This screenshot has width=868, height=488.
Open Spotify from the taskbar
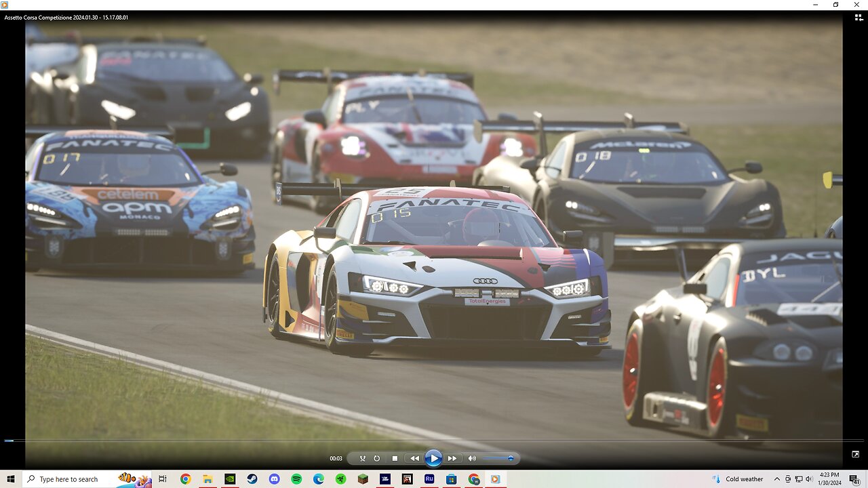[x=296, y=479]
